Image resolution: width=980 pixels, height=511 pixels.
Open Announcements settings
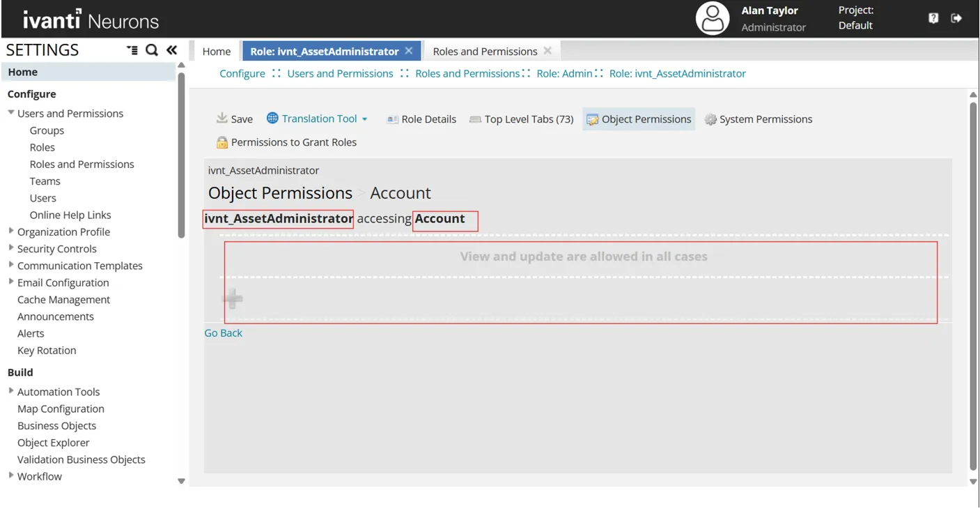point(56,316)
